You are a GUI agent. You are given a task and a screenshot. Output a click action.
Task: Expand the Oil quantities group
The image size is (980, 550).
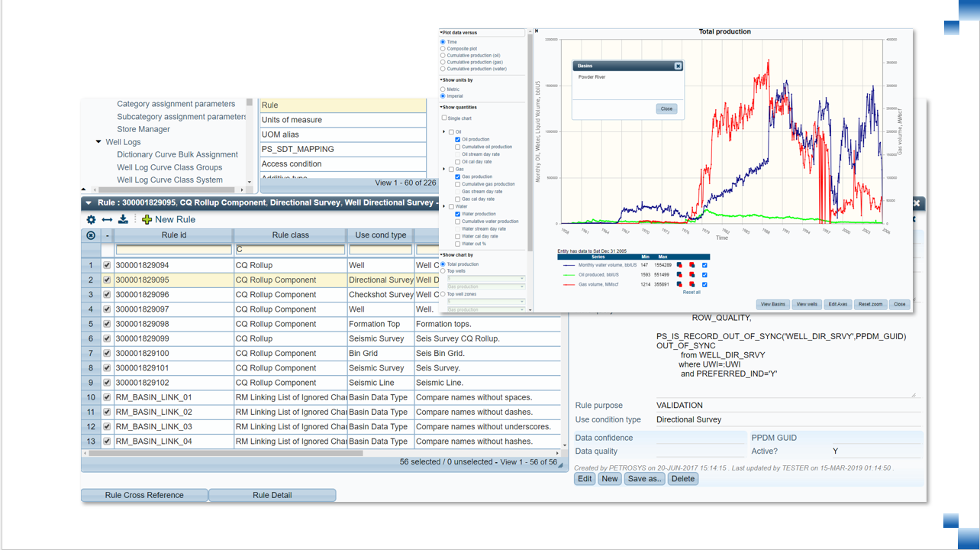pos(443,133)
